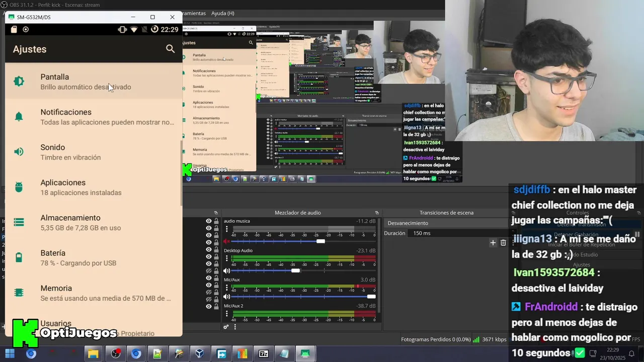This screenshot has width=644, height=362.
Task: Switch to the Android scrcpy taskbar window
Action: 305,353
